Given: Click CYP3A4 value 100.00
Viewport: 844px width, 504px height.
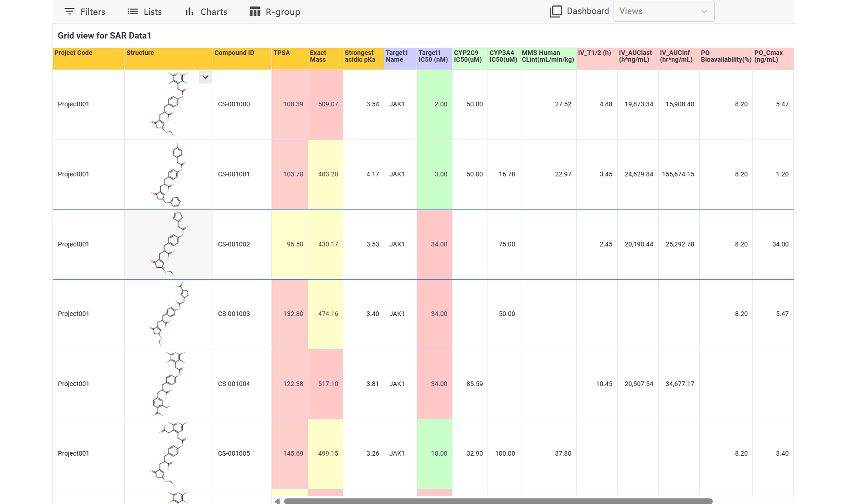Looking at the screenshot, I should point(505,453).
